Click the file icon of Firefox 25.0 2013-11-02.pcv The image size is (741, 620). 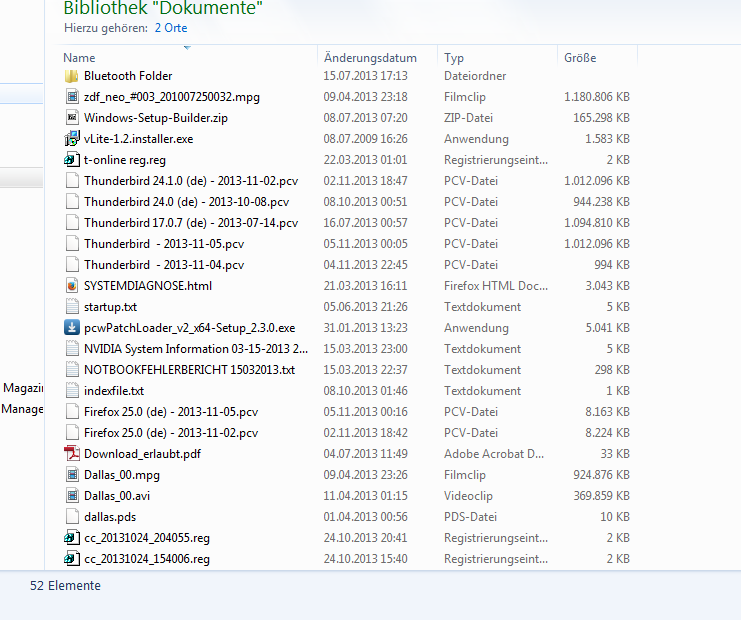(x=72, y=433)
